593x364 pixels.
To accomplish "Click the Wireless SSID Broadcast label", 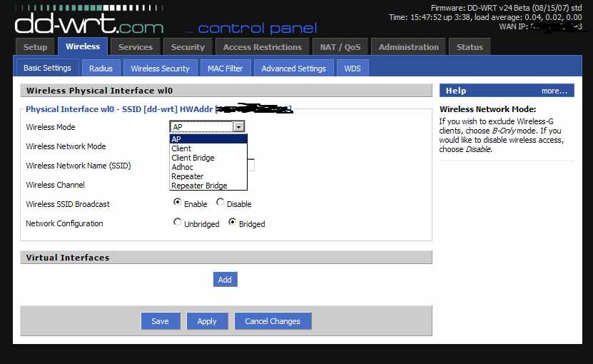I will click(x=68, y=204).
